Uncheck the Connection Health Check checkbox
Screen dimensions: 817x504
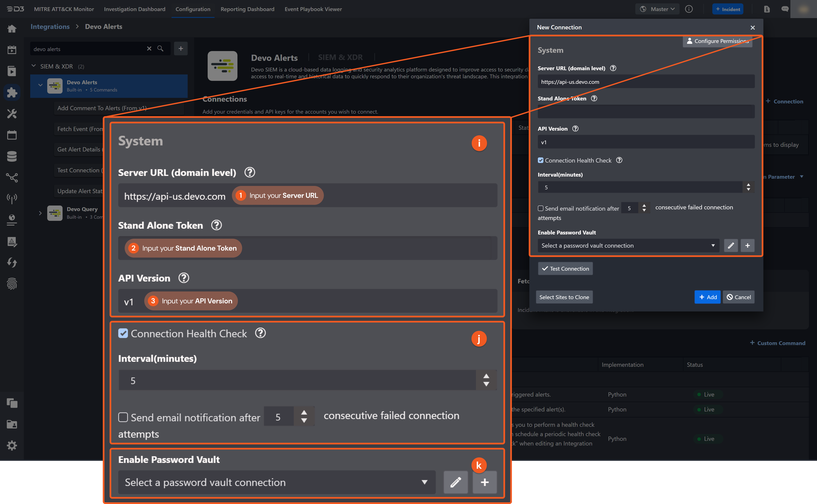point(123,333)
